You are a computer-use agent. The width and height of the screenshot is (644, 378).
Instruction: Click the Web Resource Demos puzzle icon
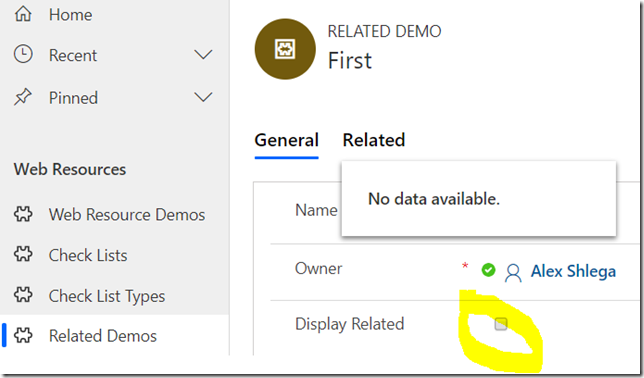tap(23, 214)
